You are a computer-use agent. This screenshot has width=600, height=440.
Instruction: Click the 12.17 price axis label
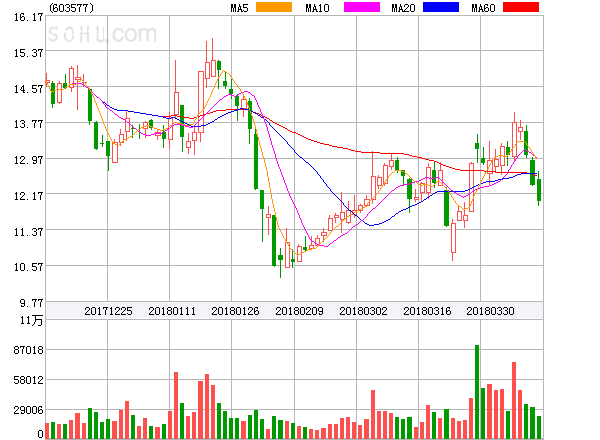28,196
